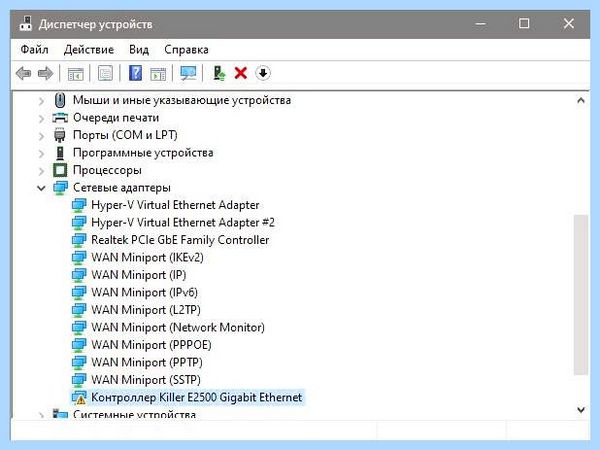Click the icon next to Программные устройства
The image size is (600, 450).
tap(60, 153)
